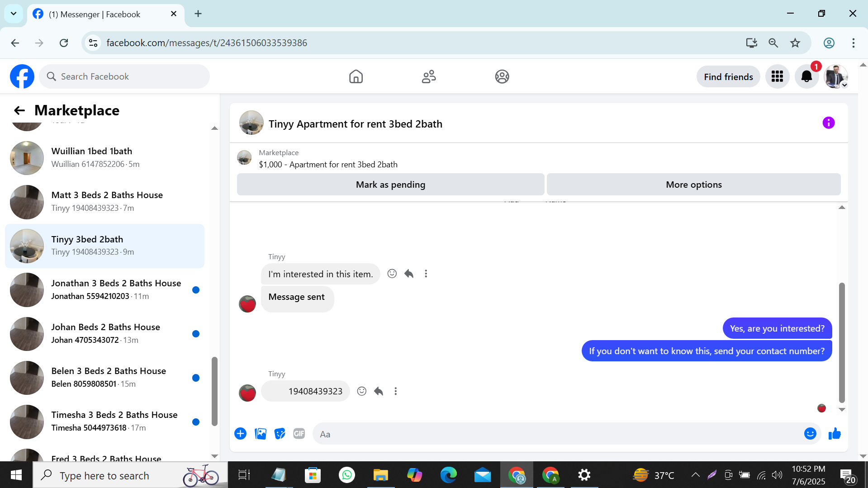Reply to 'I'm interested in this item' message
Viewport: 868px width, 488px height.
coord(409,274)
